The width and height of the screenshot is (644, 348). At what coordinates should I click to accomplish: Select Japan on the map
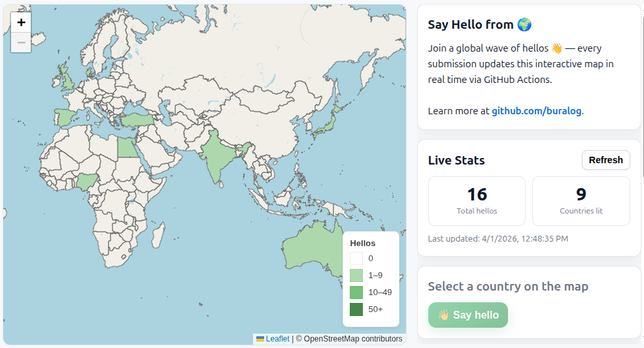click(328, 124)
